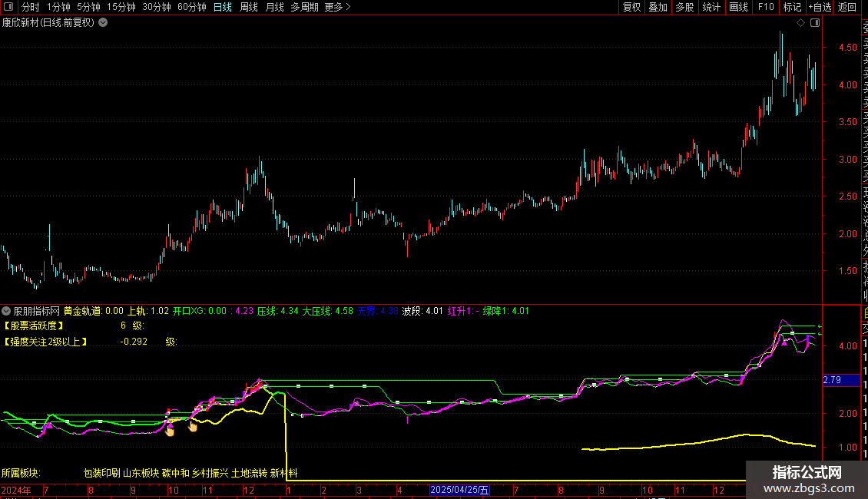Click the 乡村振兴 sector label
Viewport: 868px width, 499px height.
[x=210, y=473]
